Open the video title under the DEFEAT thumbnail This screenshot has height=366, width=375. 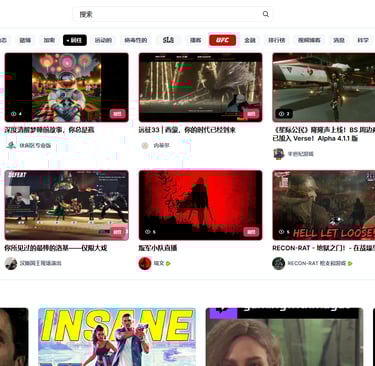(56, 248)
